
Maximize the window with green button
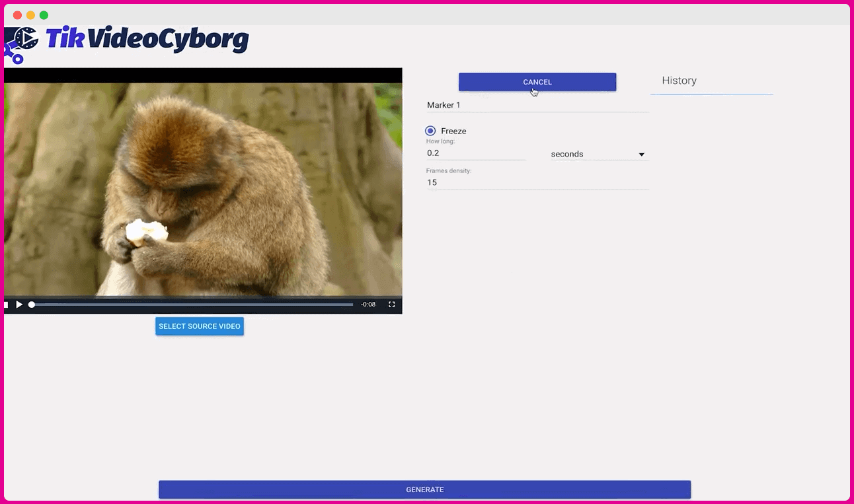tap(44, 15)
